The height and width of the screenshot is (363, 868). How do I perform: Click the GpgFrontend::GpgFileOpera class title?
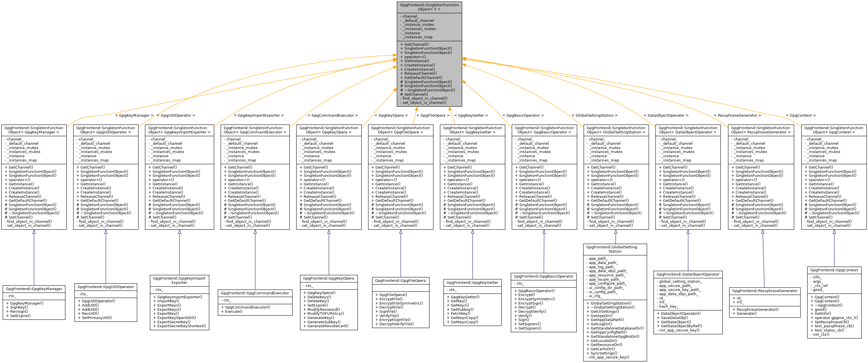pos(400,281)
